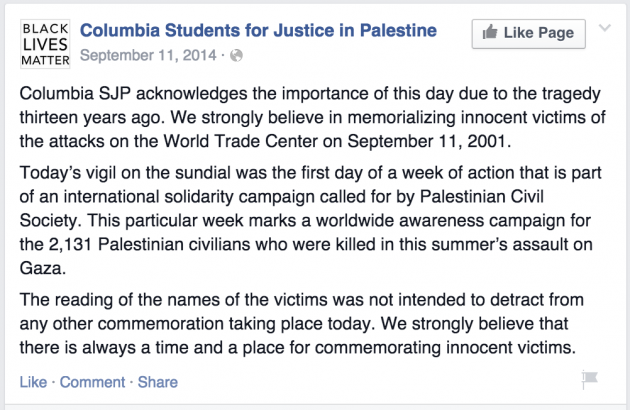Screen dimensions: 630x410
Task: Click the globe public audience icon
Action: pyautogui.click(x=236, y=55)
